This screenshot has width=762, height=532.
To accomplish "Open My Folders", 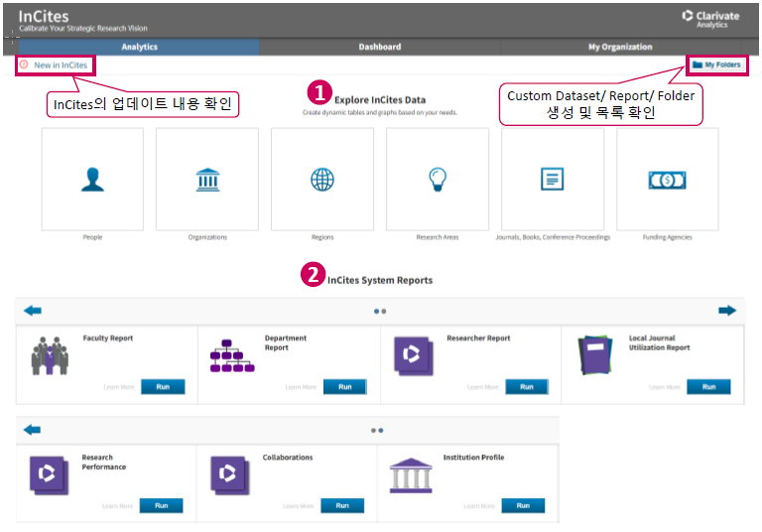I will (x=717, y=65).
